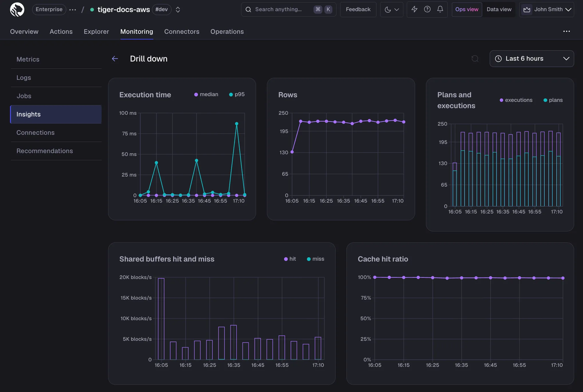
Task: Click the Plans and executions title
Action: coord(456,100)
